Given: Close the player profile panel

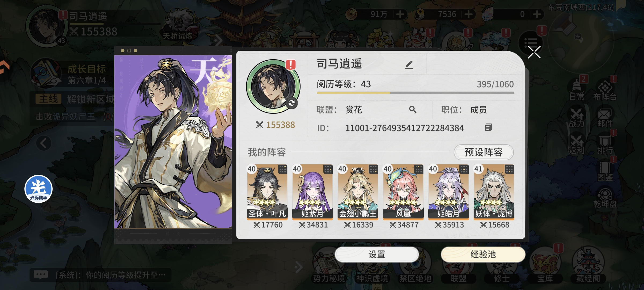Looking at the screenshot, I should click(534, 52).
